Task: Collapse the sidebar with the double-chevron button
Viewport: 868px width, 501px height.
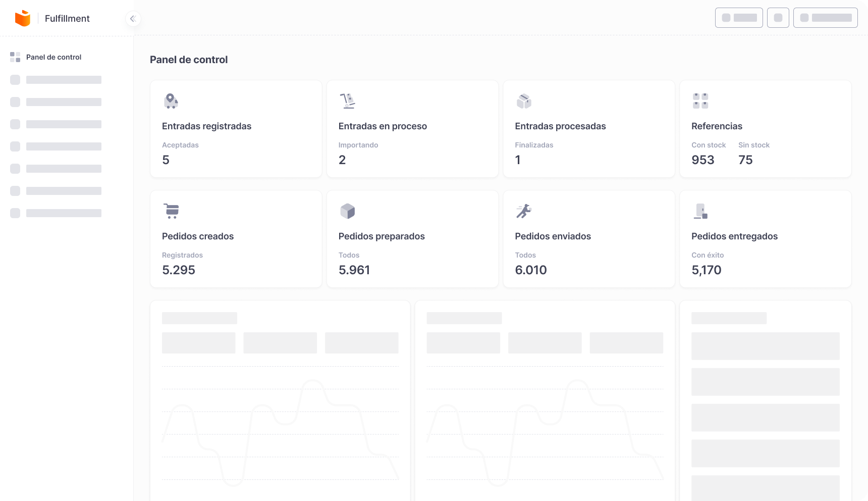Action: pos(133,19)
